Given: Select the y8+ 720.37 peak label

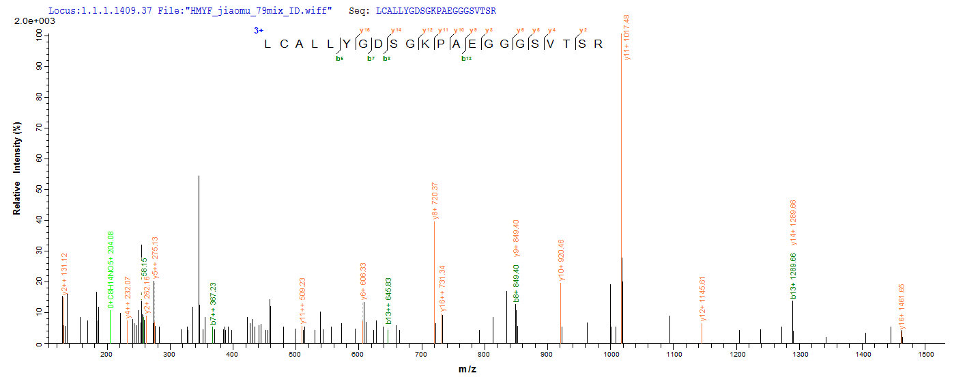Looking at the screenshot, I should (x=435, y=201).
